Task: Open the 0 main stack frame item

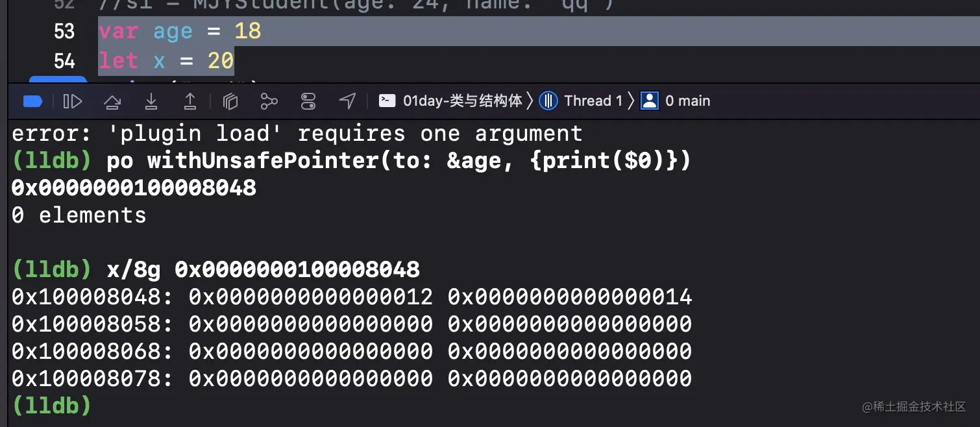Action: point(687,101)
